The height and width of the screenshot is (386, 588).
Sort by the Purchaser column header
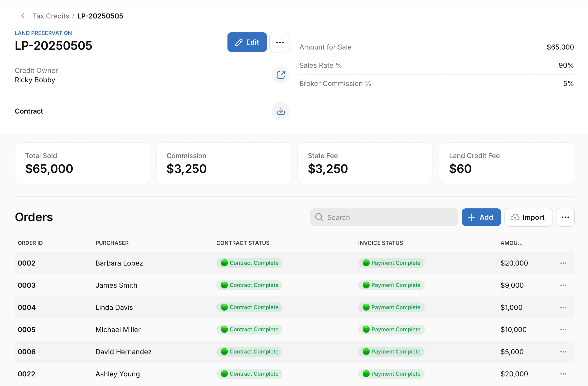click(112, 243)
